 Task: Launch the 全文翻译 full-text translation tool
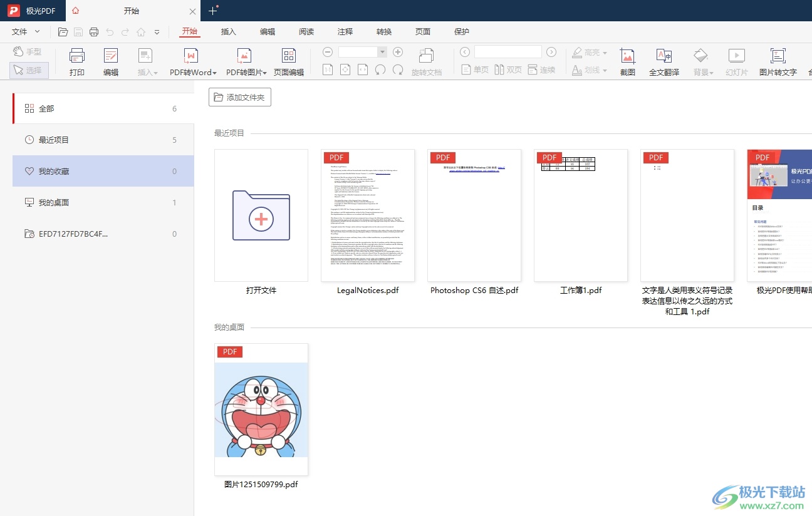point(664,62)
